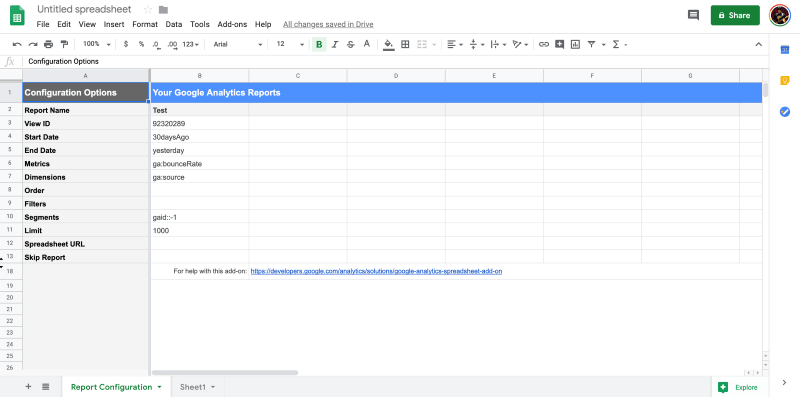Screen dimensions: 800x397
Task: Open borders menu icon
Action: [405, 44]
